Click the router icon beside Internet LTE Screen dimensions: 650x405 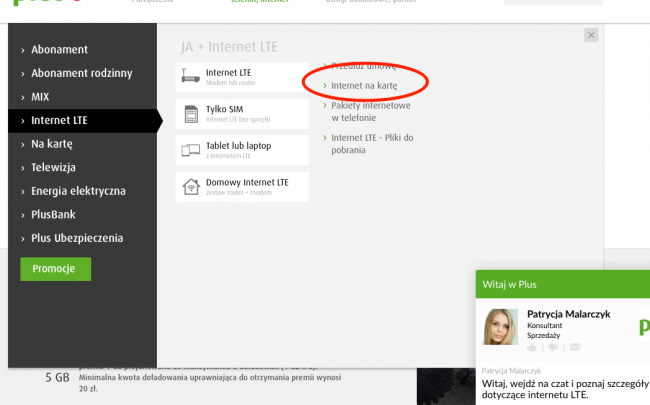pos(191,76)
